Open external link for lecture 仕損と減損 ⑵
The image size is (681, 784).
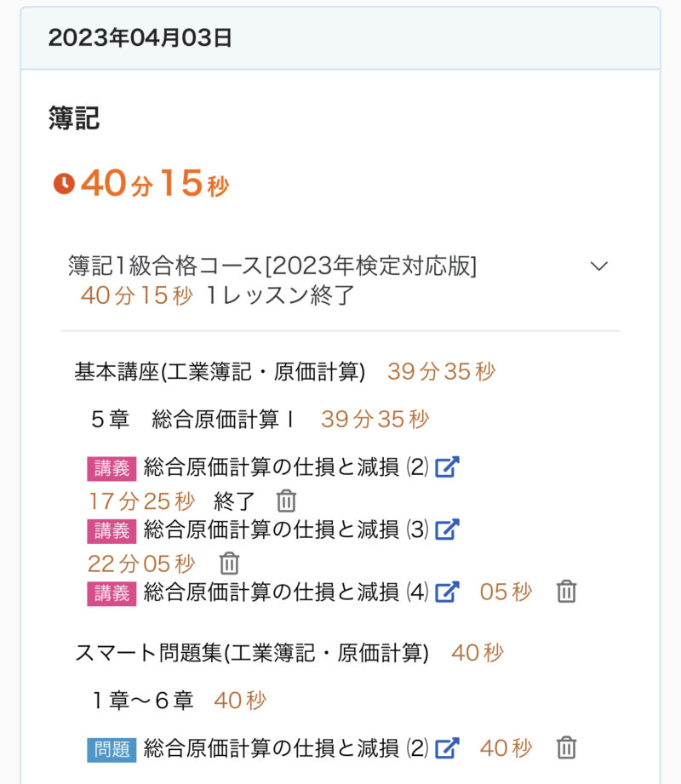tap(447, 467)
